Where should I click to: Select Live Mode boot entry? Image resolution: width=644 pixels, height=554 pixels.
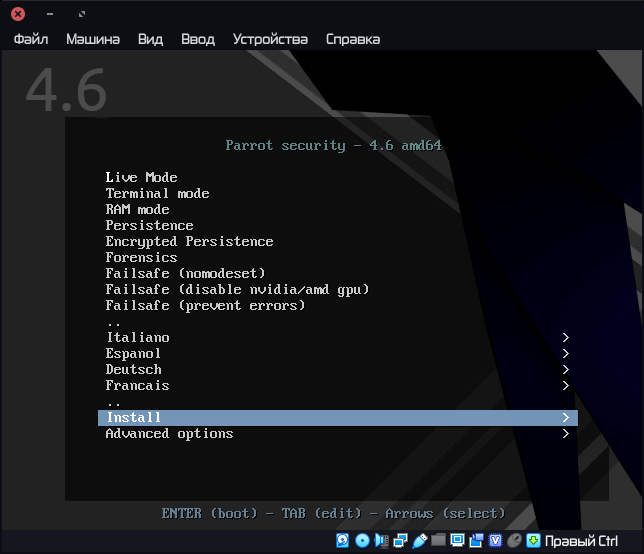pos(141,178)
